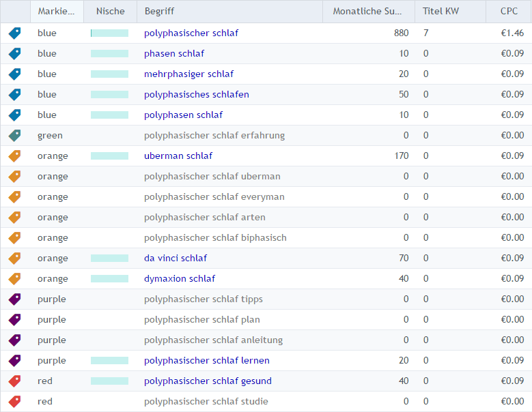The image size is (532, 412).
Task: Select the orange tag icon beside 'dymaxion schlaf'
Action: pos(14,279)
